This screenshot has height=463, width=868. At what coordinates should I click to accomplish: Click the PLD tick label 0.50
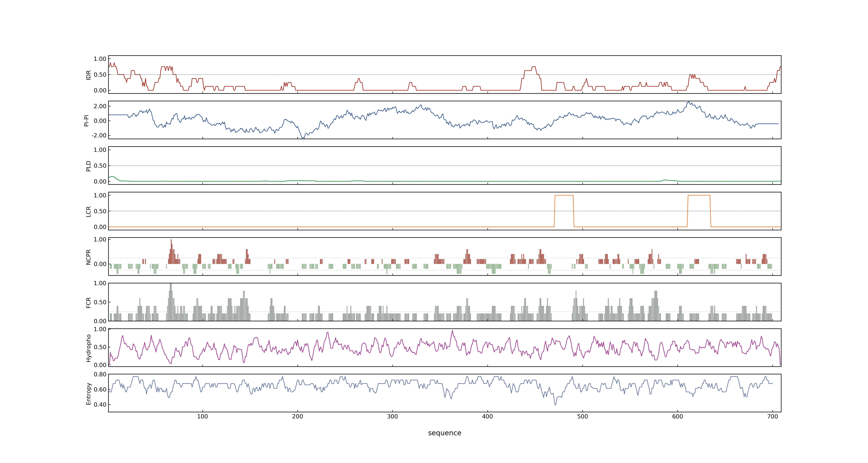[100, 166]
